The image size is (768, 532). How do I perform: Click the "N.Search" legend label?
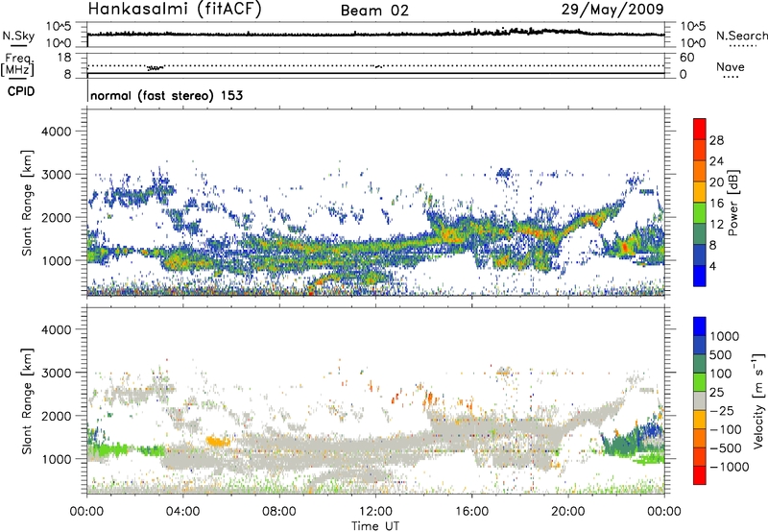pos(741,36)
